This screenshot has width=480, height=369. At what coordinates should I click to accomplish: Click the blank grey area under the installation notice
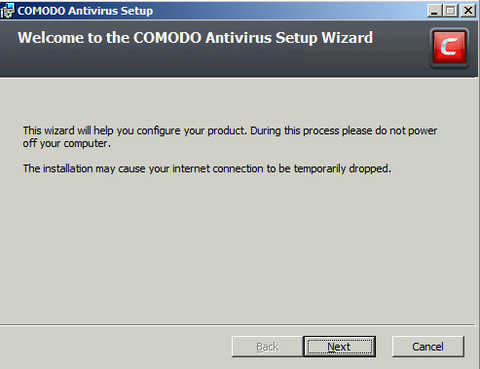click(x=238, y=248)
